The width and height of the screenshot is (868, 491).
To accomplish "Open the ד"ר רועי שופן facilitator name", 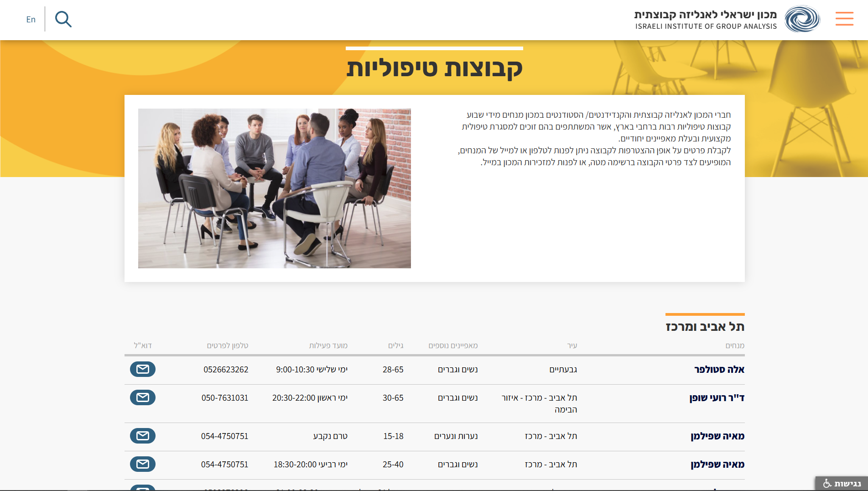I will pyautogui.click(x=717, y=398).
